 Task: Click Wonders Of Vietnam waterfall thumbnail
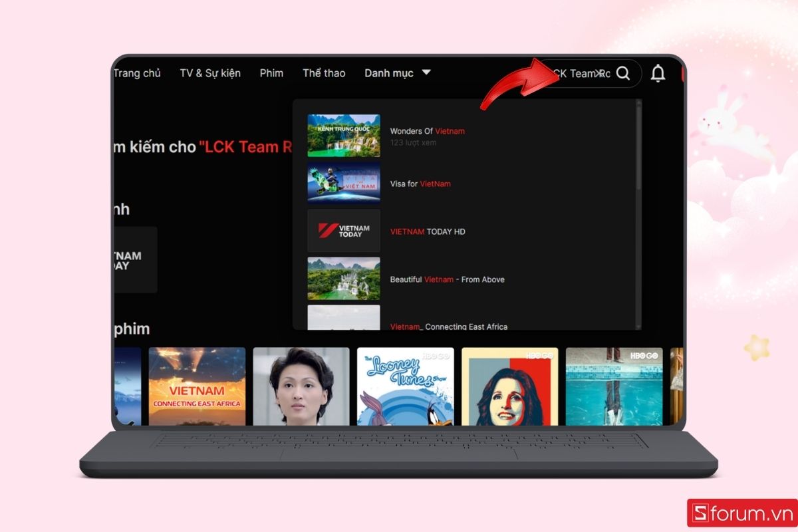[x=344, y=136]
